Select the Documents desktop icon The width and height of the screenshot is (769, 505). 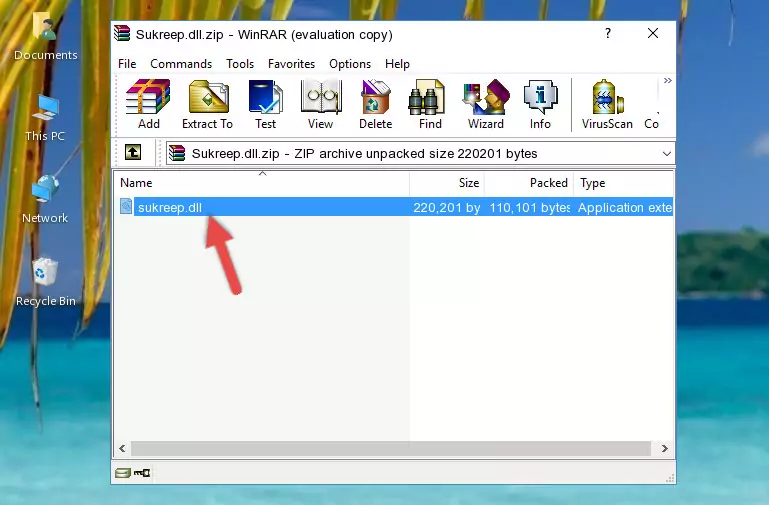pos(46,37)
